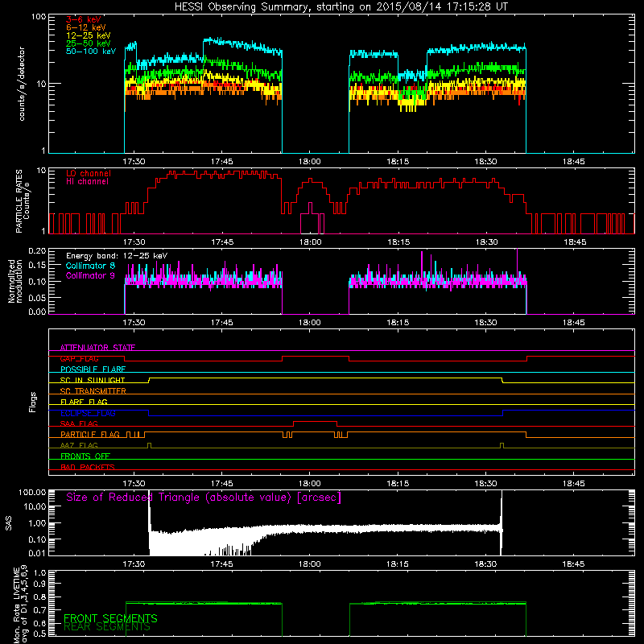The image size is (644, 644).
Task: Select the Collimator 8 legend label
Action: point(90,266)
